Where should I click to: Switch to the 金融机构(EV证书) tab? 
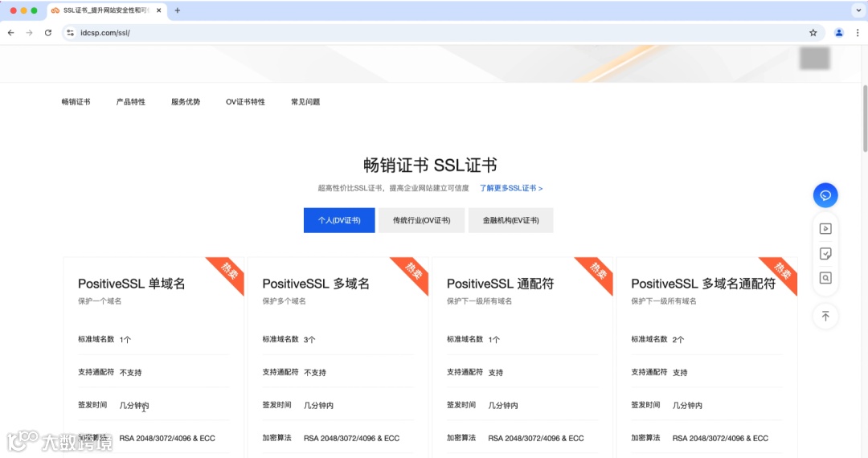(x=510, y=220)
